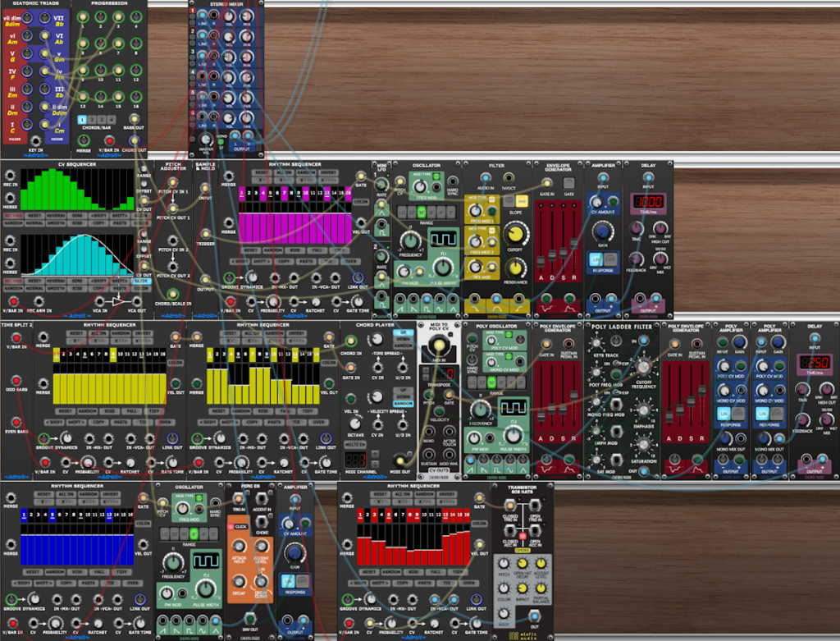Click the OCTAVE knob on Chord Player
Viewport: 840px width, 641px height.
coord(354,423)
